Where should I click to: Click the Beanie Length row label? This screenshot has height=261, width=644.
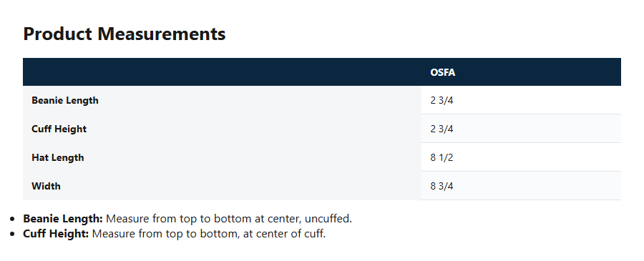[65, 100]
